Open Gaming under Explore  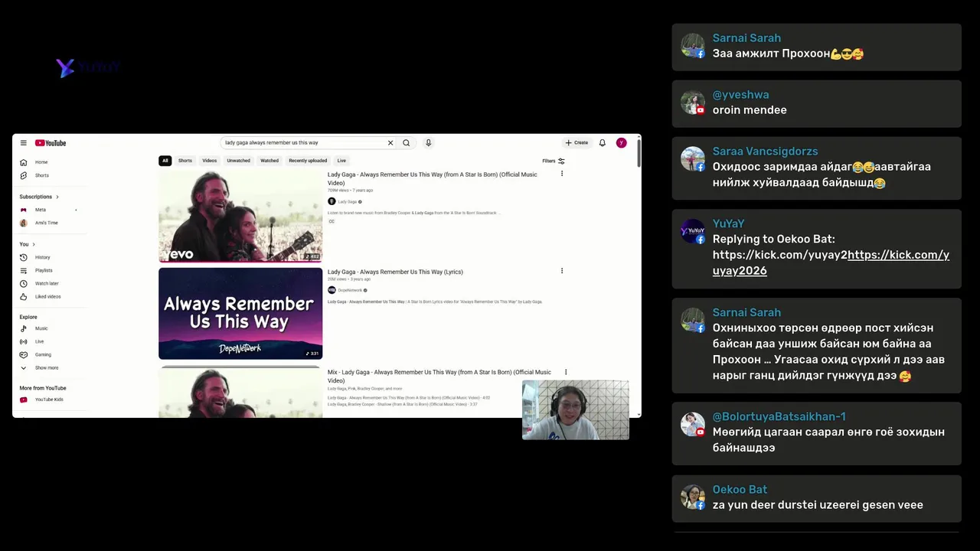pos(43,354)
